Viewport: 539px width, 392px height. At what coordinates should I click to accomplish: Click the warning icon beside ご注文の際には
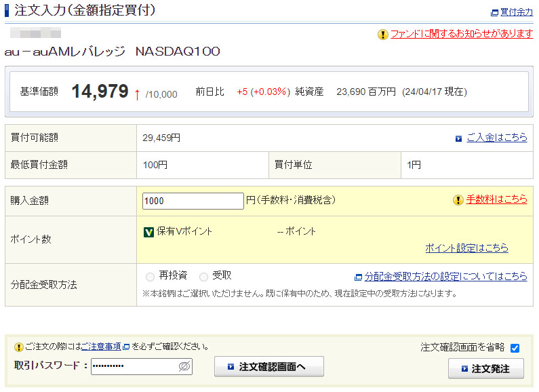coord(18,347)
